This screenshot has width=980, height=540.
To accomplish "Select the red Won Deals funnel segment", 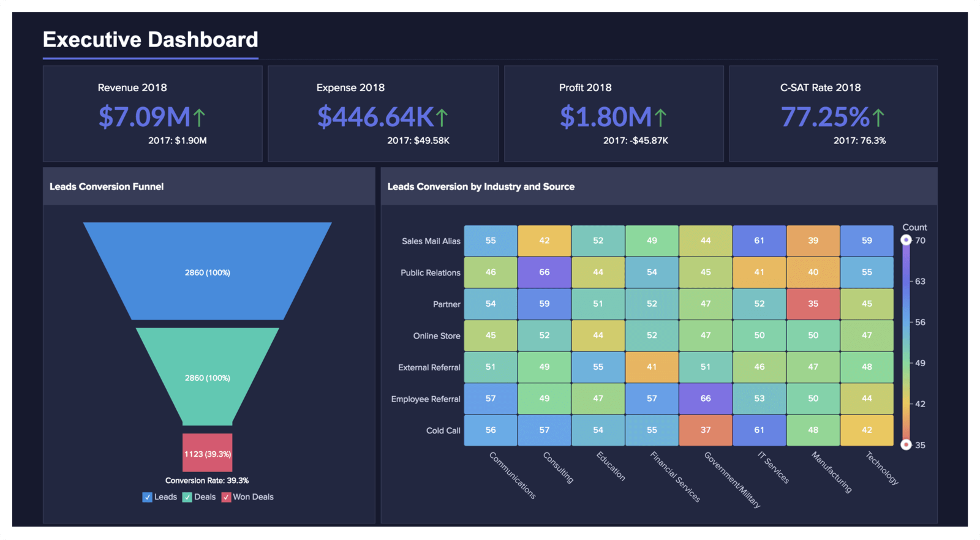I will click(x=208, y=452).
